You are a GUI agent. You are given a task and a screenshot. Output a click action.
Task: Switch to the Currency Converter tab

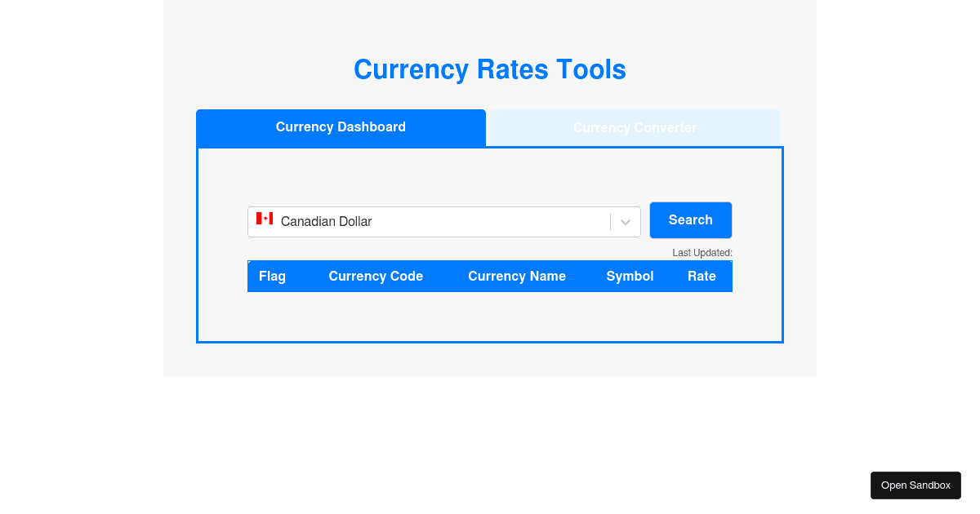click(635, 128)
